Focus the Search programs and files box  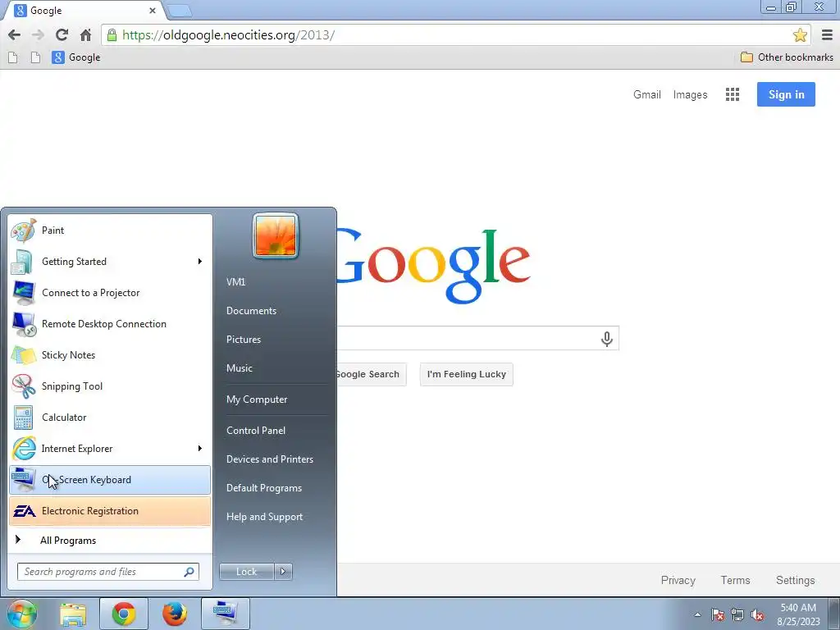107,572
